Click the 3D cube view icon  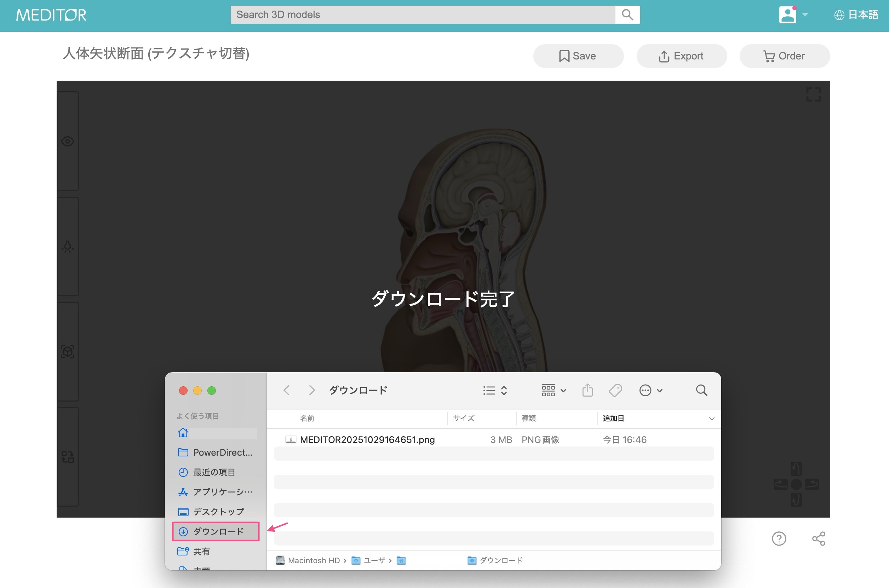[68, 352]
